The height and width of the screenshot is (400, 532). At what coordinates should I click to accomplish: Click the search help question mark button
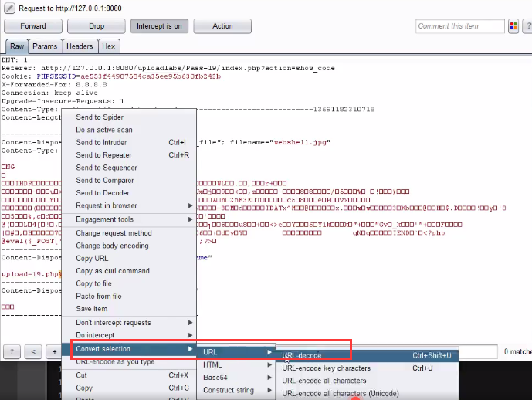click(x=12, y=351)
